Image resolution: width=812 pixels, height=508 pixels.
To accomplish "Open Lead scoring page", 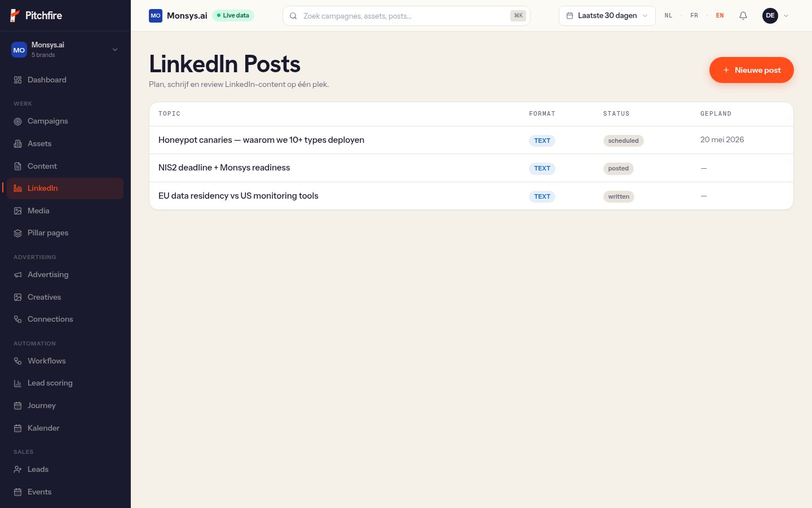I will 65,383.
